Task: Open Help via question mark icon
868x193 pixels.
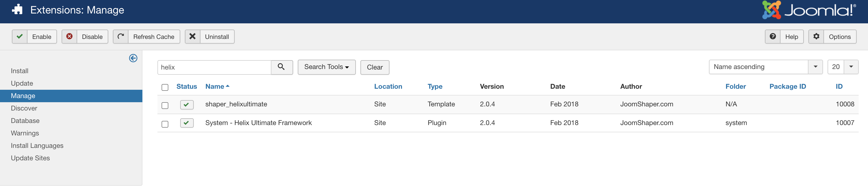Action: pyautogui.click(x=773, y=36)
